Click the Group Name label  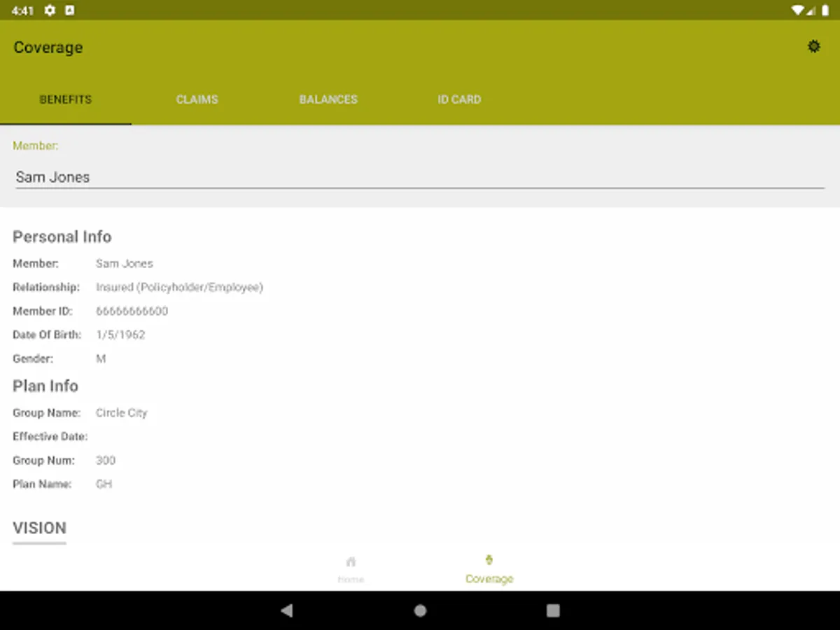point(46,413)
